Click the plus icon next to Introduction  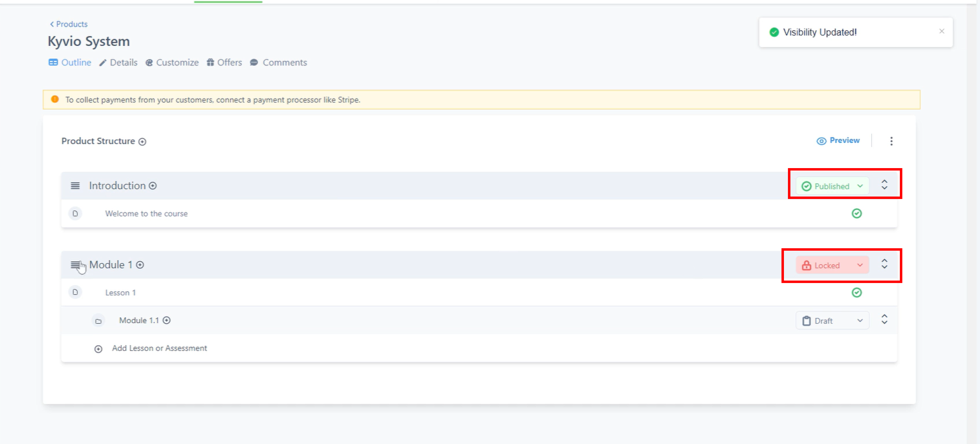click(x=153, y=186)
